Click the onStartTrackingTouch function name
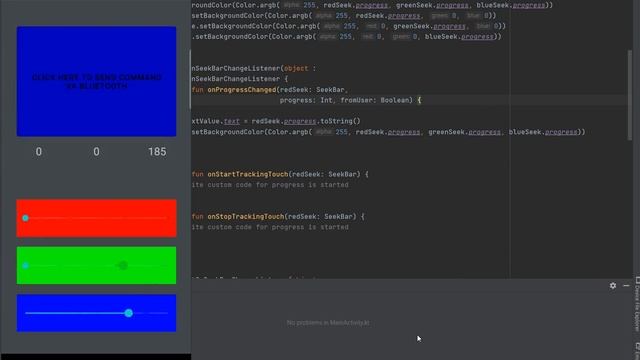Screen dimensions: 640x360 247,174
